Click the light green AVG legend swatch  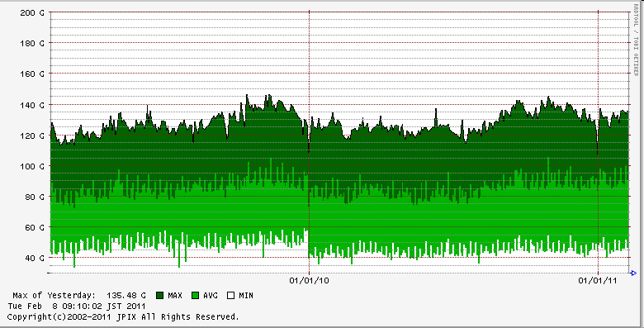click(x=196, y=295)
